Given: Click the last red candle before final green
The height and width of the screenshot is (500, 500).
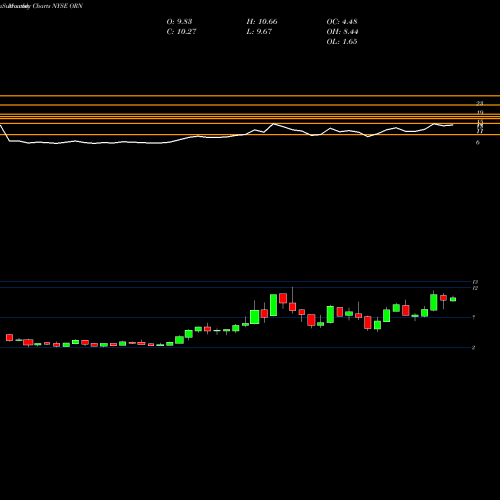Looking at the screenshot, I should pyautogui.click(x=443, y=298).
